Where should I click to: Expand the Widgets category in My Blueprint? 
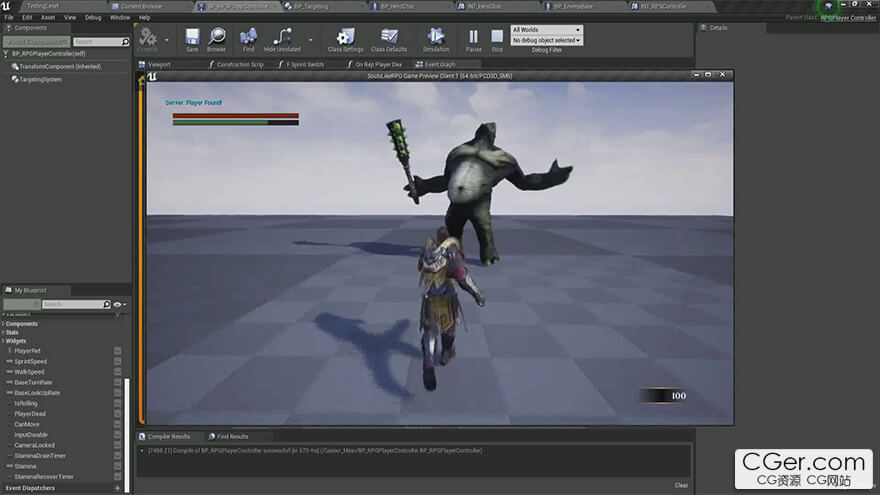3,341
